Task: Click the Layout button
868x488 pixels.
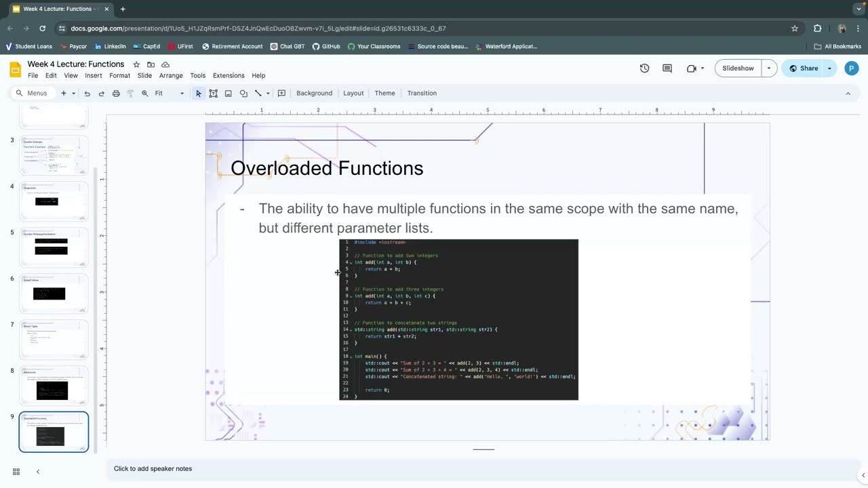Action: (353, 94)
